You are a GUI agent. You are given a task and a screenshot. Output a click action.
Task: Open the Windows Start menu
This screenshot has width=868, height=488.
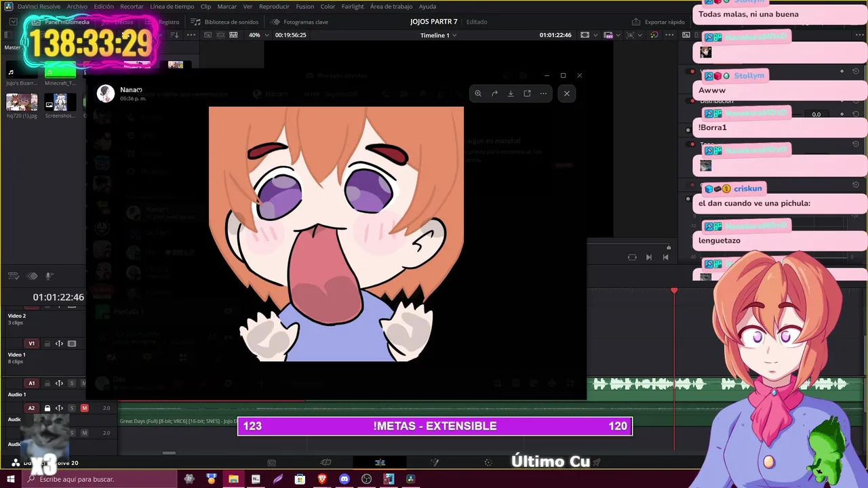point(11,479)
